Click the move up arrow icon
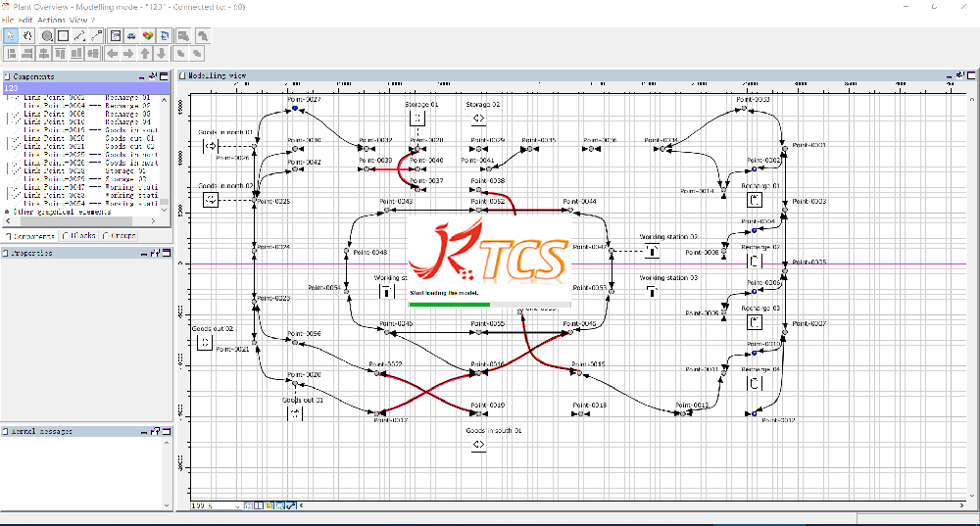 pos(145,54)
